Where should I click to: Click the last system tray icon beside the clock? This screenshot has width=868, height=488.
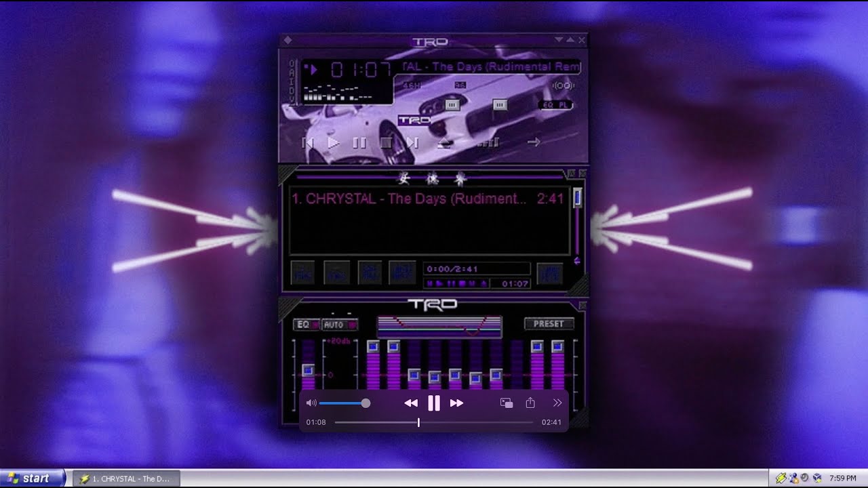[817, 478]
